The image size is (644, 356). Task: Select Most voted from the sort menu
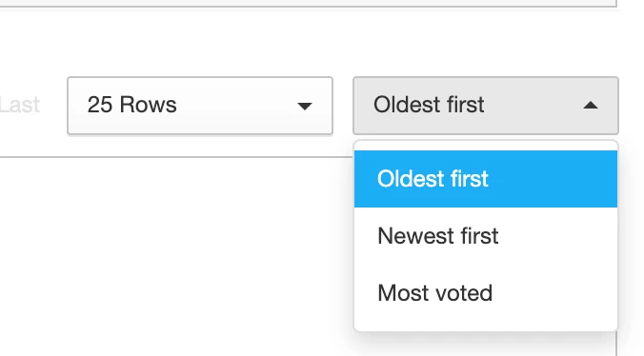pyautogui.click(x=486, y=293)
